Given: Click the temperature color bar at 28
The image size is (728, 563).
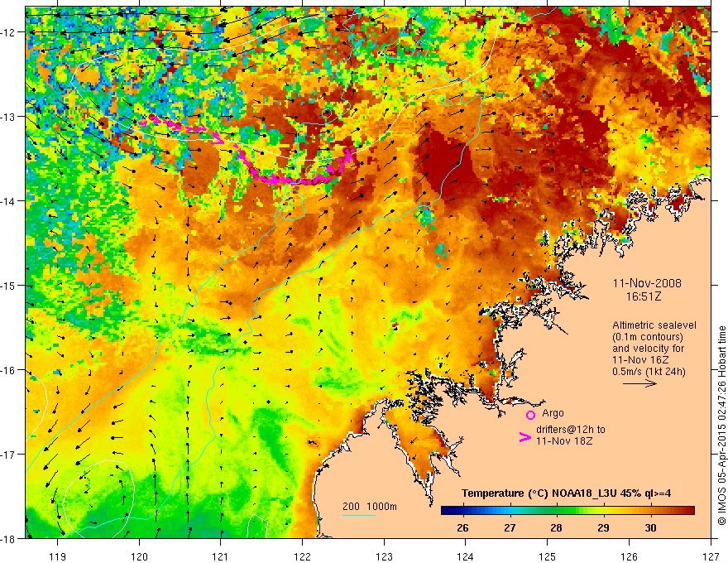Looking at the screenshot, I should pos(556,511).
